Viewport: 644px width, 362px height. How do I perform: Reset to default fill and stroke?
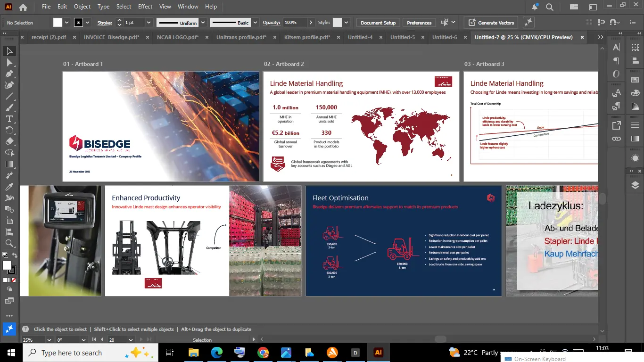(x=5, y=255)
